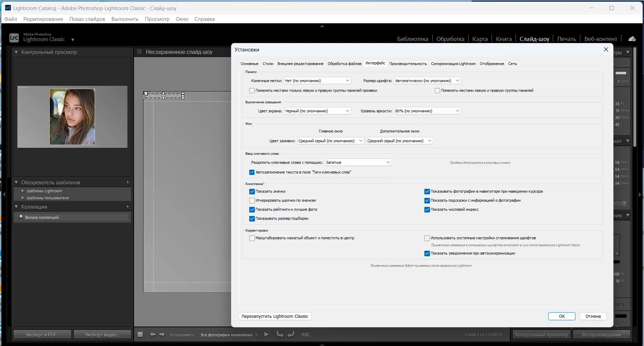Open Дополнительное окно fill color dropdown
Image resolution: width=644 pixels, height=346 pixels.
[x=400, y=141]
